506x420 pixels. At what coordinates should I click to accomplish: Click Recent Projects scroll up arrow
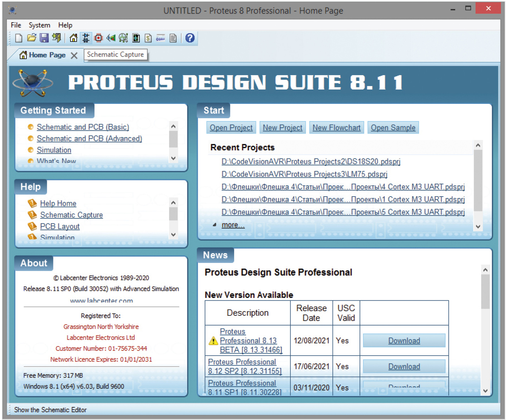(x=478, y=145)
